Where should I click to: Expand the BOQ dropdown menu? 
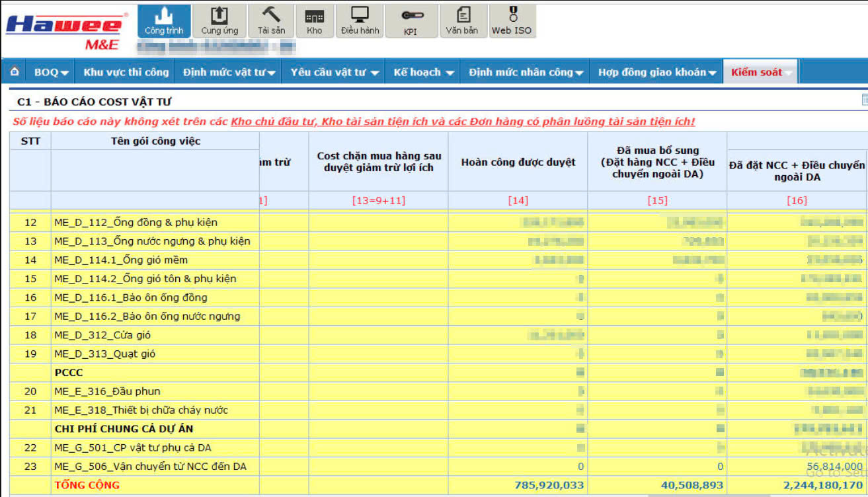click(x=52, y=73)
